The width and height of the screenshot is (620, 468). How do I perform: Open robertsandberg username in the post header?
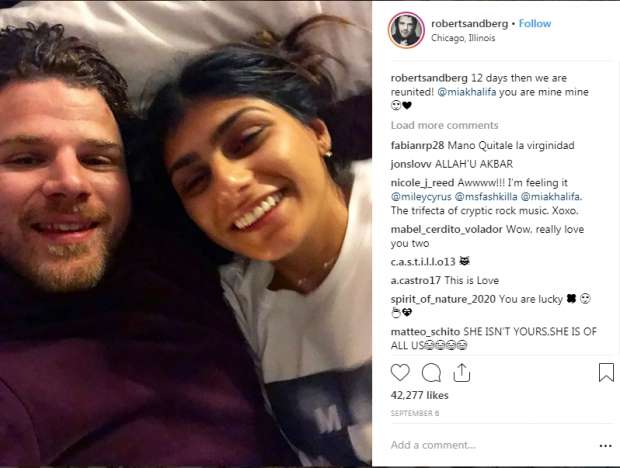(x=469, y=24)
